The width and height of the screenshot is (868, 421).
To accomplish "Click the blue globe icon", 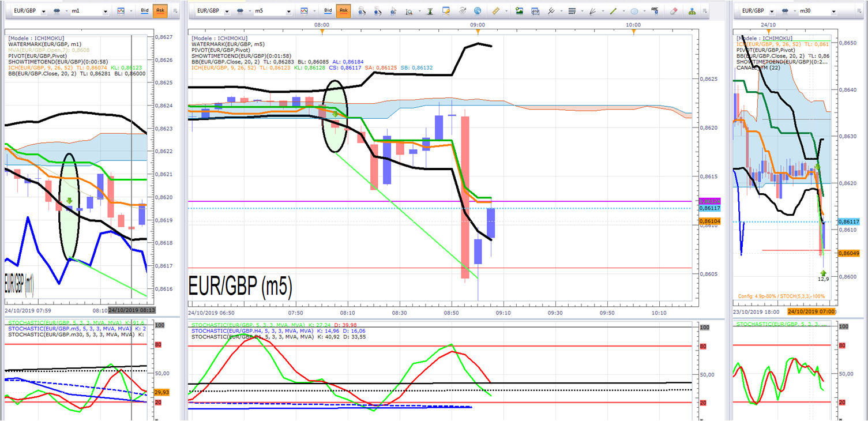I will pyautogui.click(x=478, y=11).
